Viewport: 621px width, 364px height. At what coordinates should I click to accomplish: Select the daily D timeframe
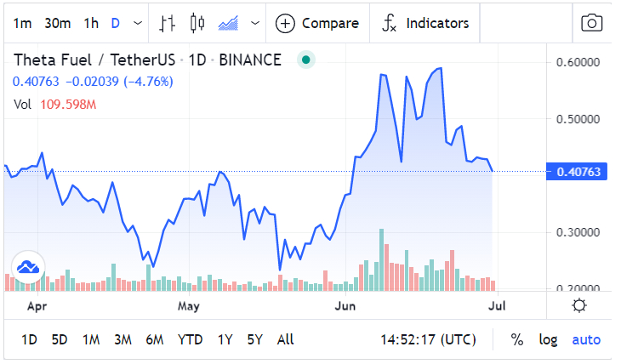[x=115, y=23]
